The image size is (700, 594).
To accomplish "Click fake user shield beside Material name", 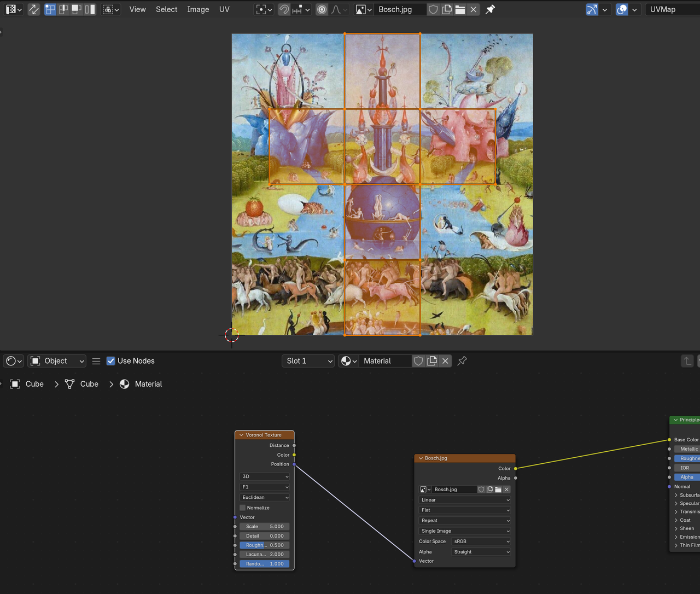I will pos(418,361).
